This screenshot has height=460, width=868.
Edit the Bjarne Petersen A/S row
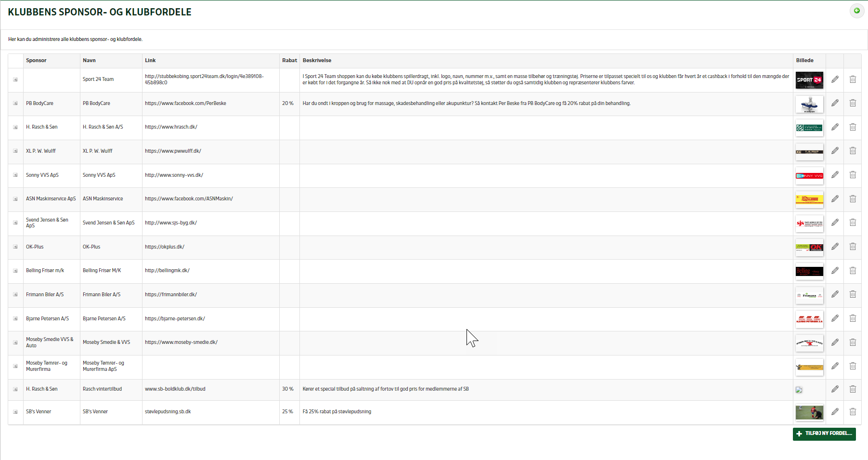pos(835,318)
